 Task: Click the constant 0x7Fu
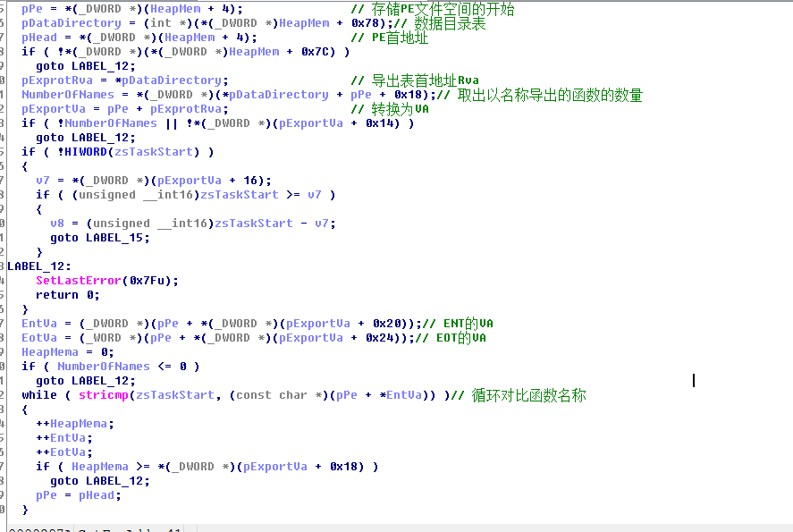148,281
